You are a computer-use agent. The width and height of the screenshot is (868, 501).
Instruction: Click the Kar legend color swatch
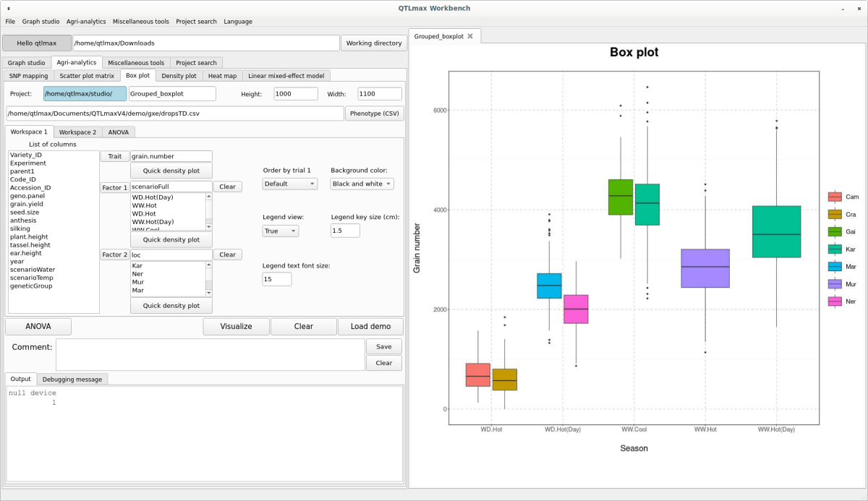point(835,249)
